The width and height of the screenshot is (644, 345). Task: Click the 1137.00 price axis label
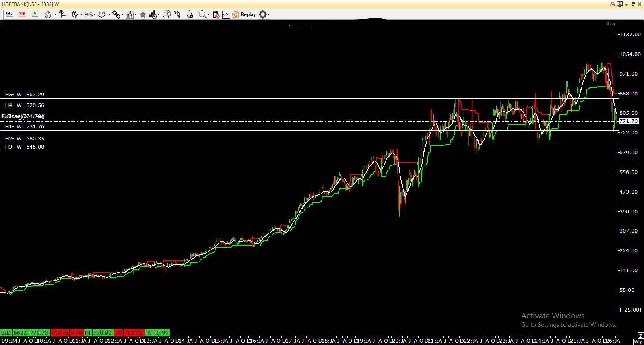pyautogui.click(x=630, y=35)
